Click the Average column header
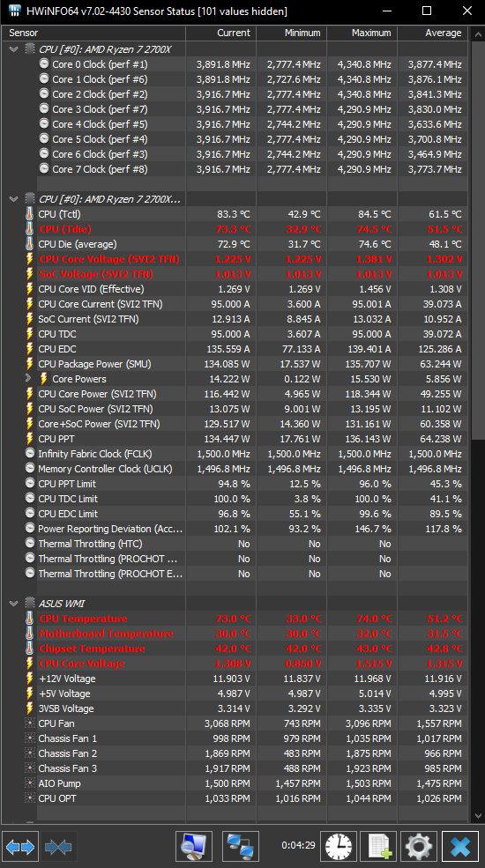The width and height of the screenshot is (485, 868). 433,33
